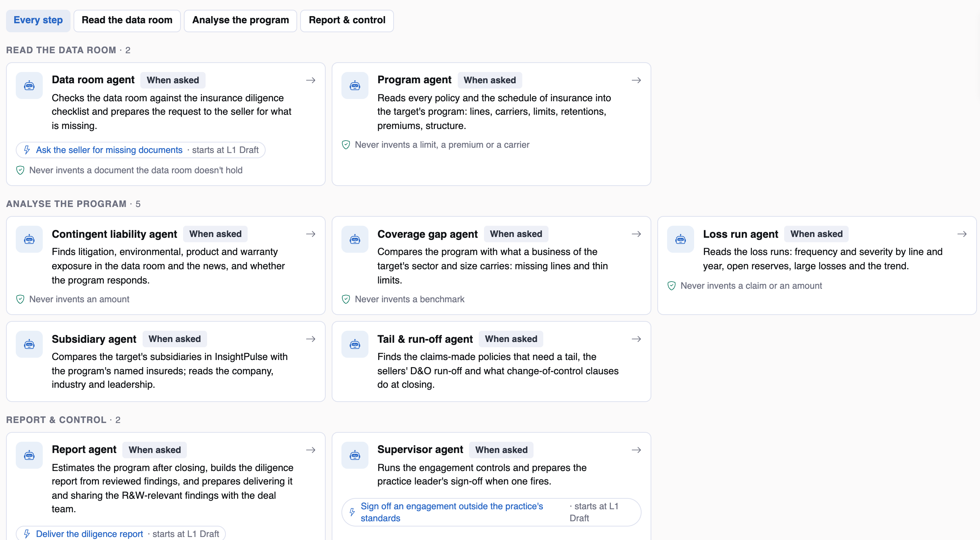
Task: Open Data room agent via its arrow
Action: [x=311, y=80]
